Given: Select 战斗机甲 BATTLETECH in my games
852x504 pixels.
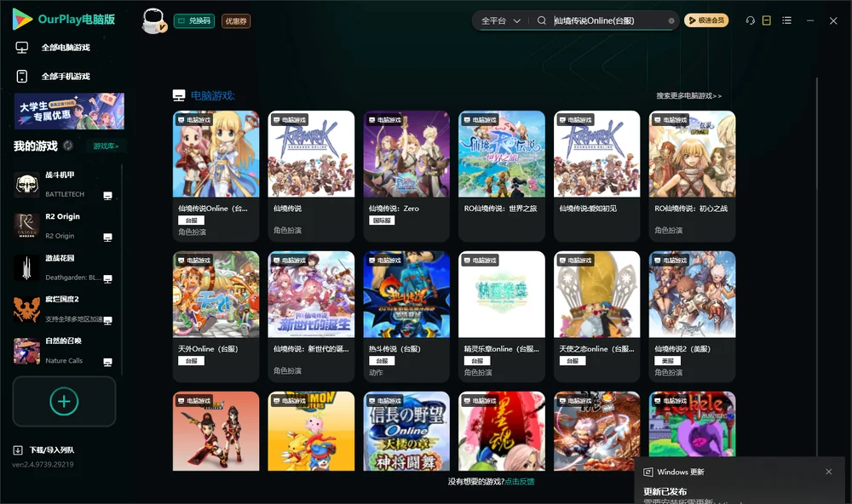Looking at the screenshot, I should tap(62, 185).
